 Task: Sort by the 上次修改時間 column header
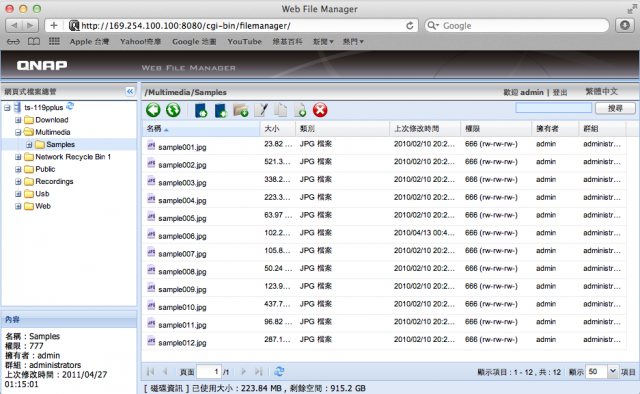tap(425, 129)
